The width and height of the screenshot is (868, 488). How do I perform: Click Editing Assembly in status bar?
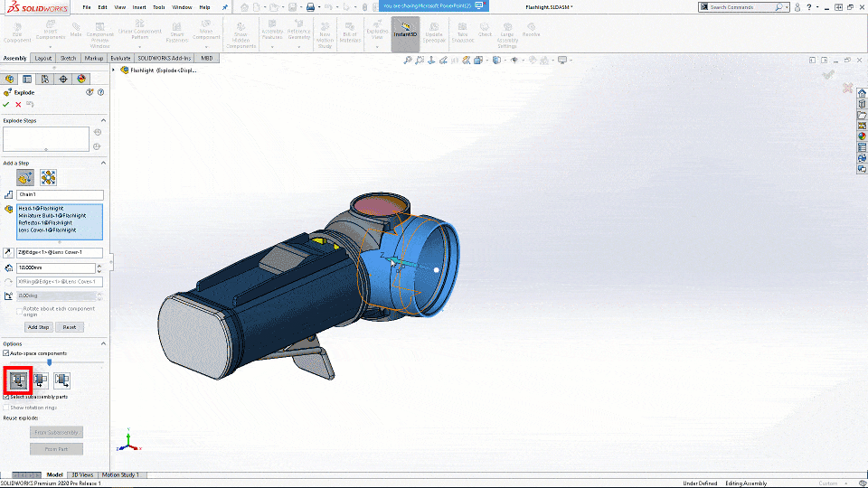point(746,483)
